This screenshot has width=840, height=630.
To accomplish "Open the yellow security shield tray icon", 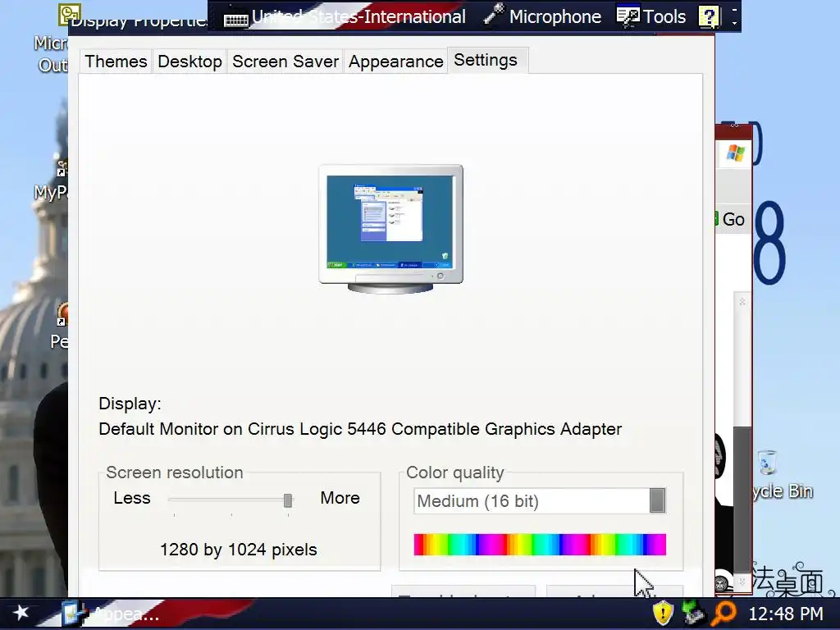I will point(663,613).
